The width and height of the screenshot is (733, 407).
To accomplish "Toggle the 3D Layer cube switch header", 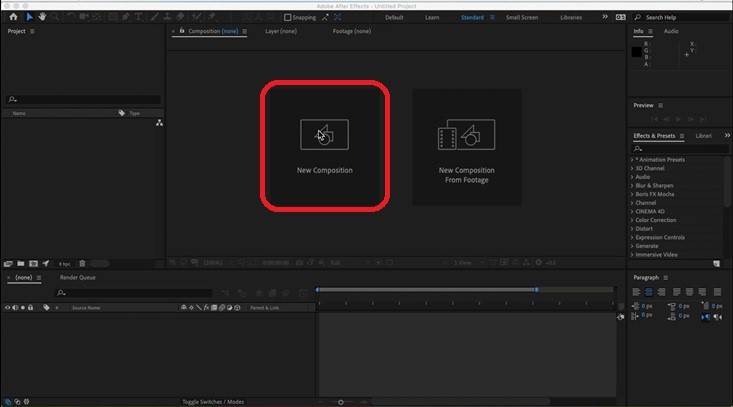I will coord(237,307).
